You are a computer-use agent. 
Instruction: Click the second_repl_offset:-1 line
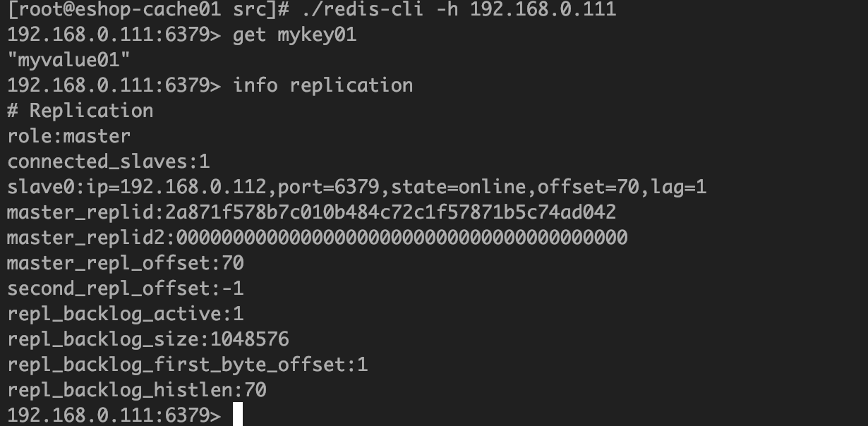pos(126,288)
